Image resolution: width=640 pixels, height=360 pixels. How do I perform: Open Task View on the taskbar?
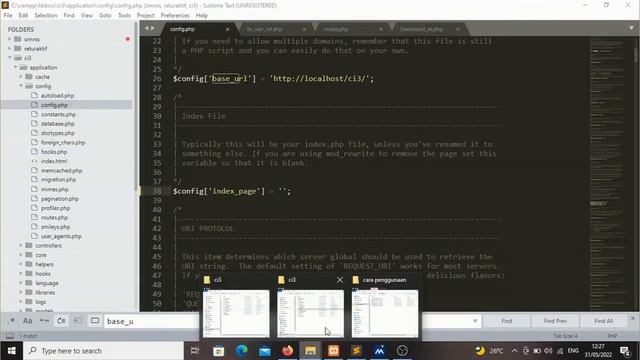(x=195, y=351)
